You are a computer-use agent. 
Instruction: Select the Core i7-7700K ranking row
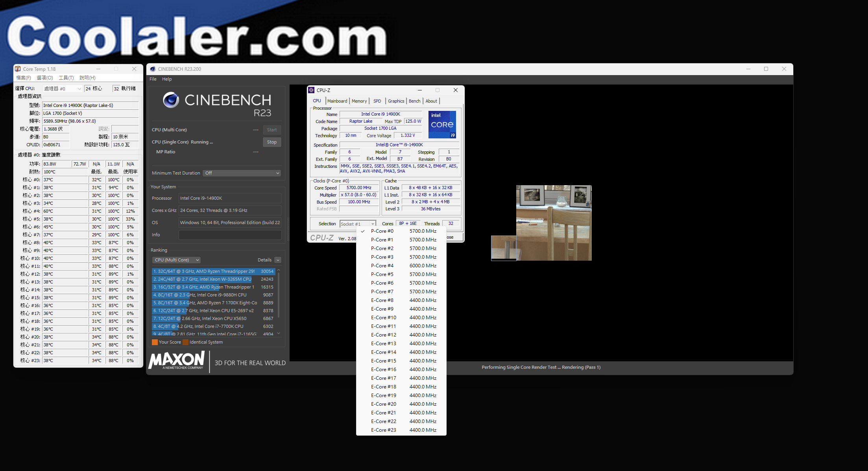pos(213,326)
